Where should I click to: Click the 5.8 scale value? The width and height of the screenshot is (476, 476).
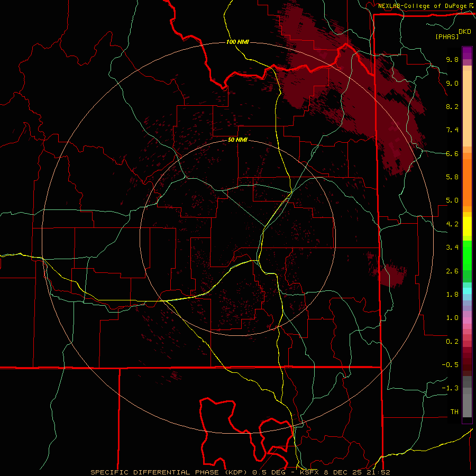(452, 177)
